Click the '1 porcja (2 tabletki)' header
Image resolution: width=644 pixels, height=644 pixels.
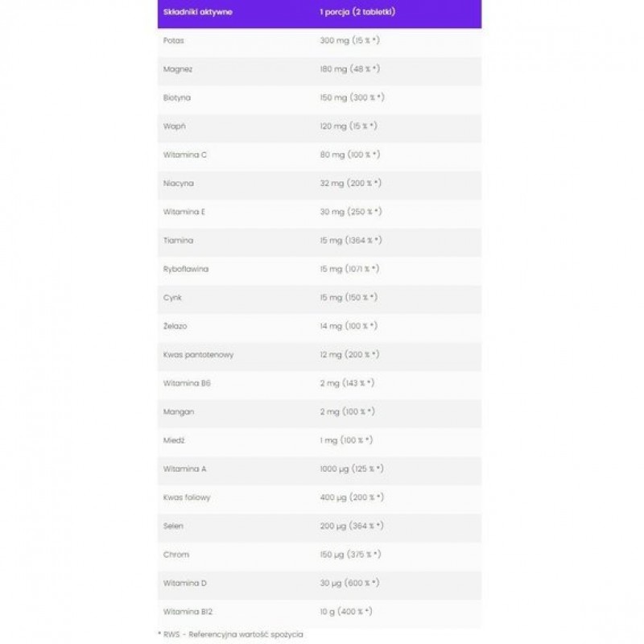(x=357, y=14)
